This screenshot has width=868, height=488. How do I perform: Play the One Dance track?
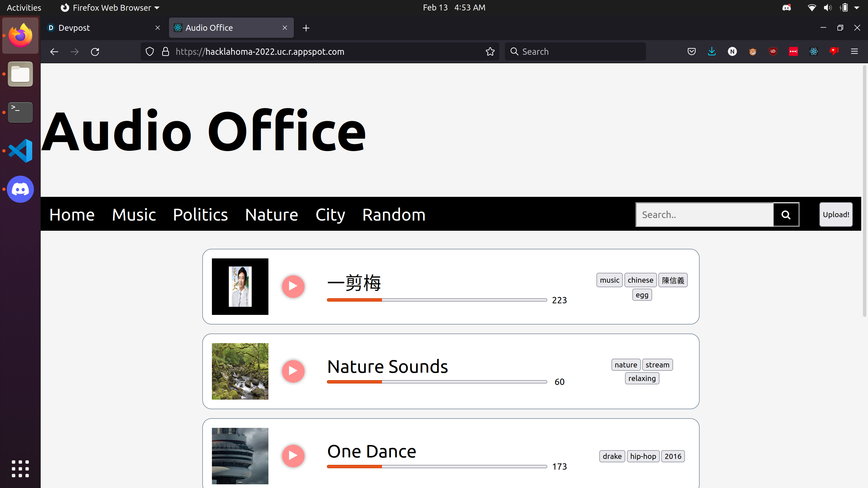point(293,456)
